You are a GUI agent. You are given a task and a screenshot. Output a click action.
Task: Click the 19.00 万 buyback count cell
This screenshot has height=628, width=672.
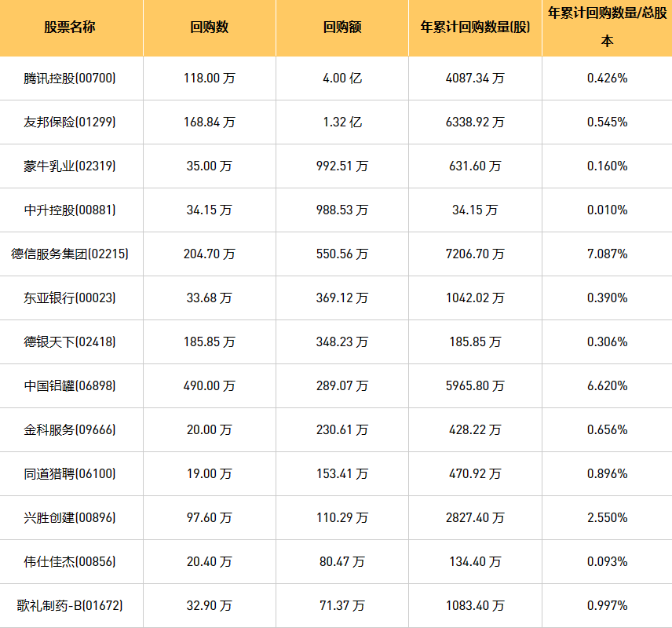click(x=209, y=473)
